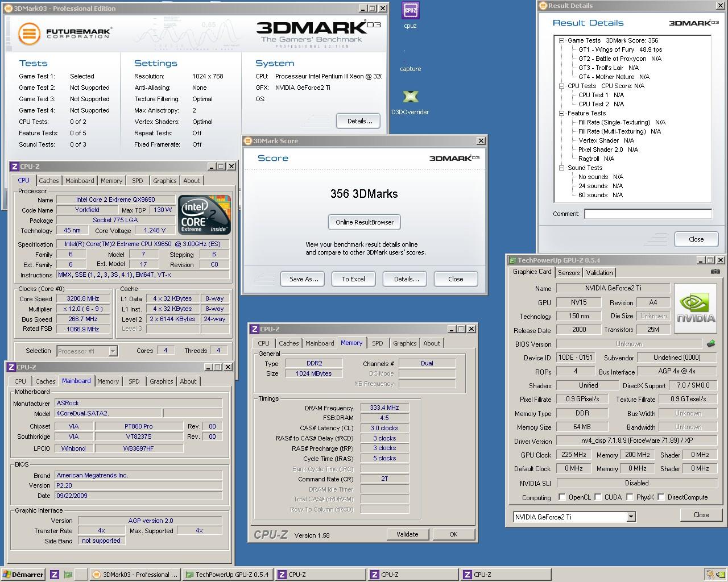This screenshot has width=728, height=582.
Task: Click the Bus Interface AGP 4x field in GPU-Z
Action: (677, 371)
